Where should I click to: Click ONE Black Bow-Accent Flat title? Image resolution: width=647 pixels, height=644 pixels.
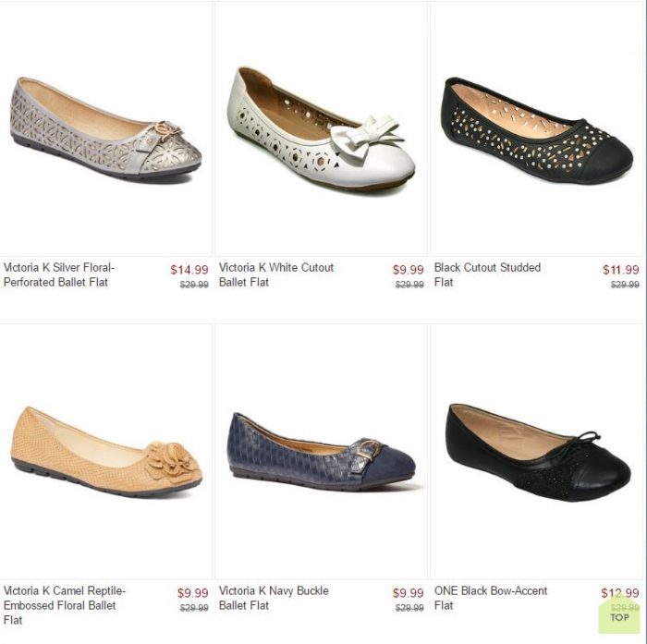click(x=491, y=598)
